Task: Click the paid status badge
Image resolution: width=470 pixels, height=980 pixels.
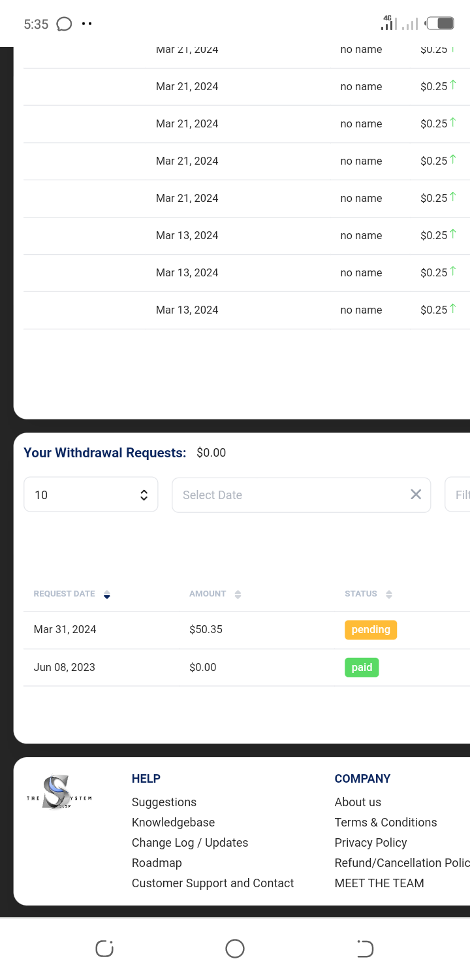Action: tap(362, 668)
